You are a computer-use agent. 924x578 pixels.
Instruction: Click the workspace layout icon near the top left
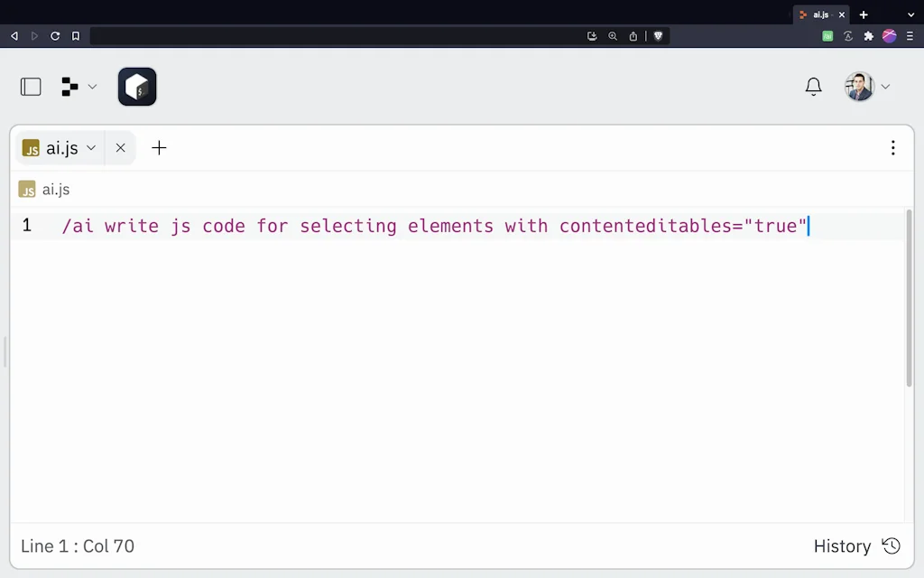pos(69,86)
